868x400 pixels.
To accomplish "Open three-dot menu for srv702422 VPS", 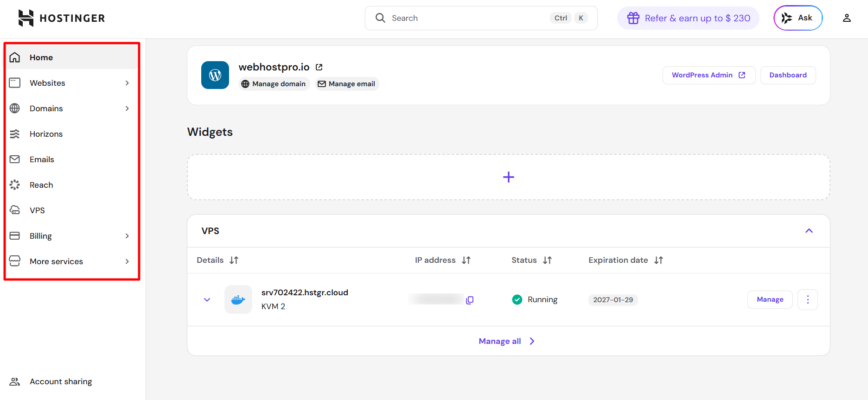I will 808,299.
